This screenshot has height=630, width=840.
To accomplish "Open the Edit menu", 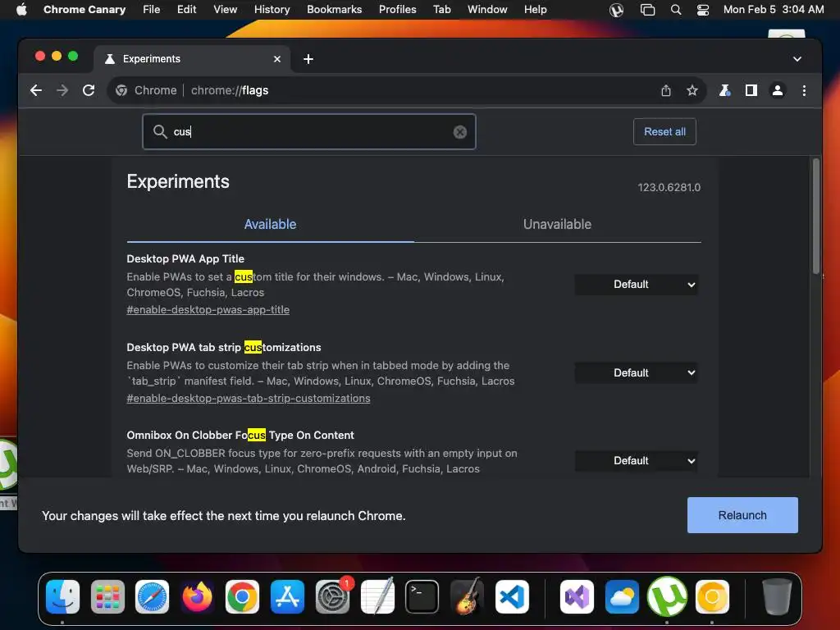I will click(x=186, y=10).
